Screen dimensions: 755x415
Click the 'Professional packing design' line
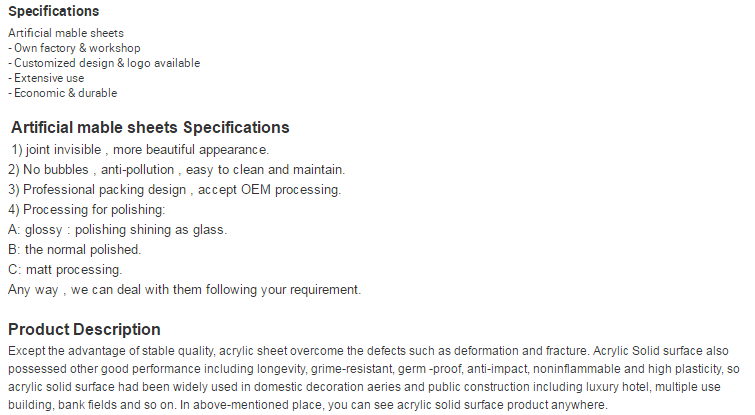click(175, 190)
